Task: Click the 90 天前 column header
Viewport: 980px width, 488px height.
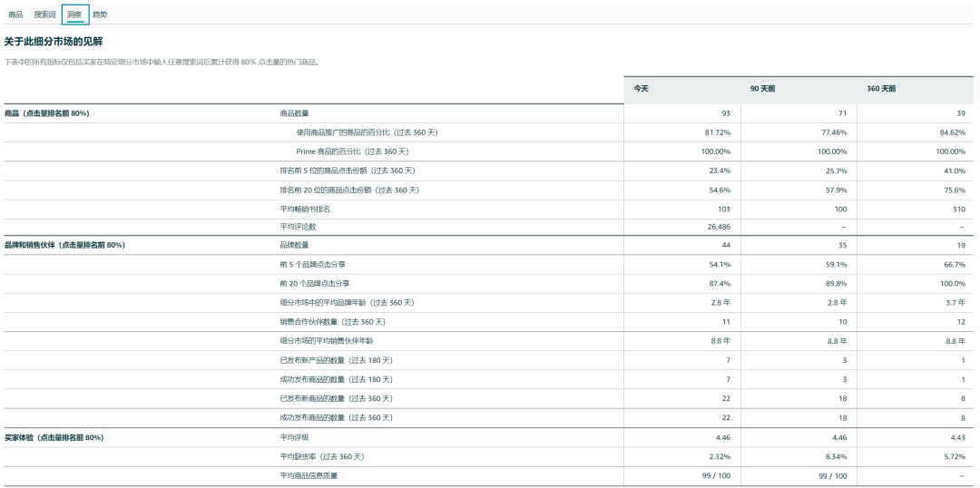Action: coord(762,88)
